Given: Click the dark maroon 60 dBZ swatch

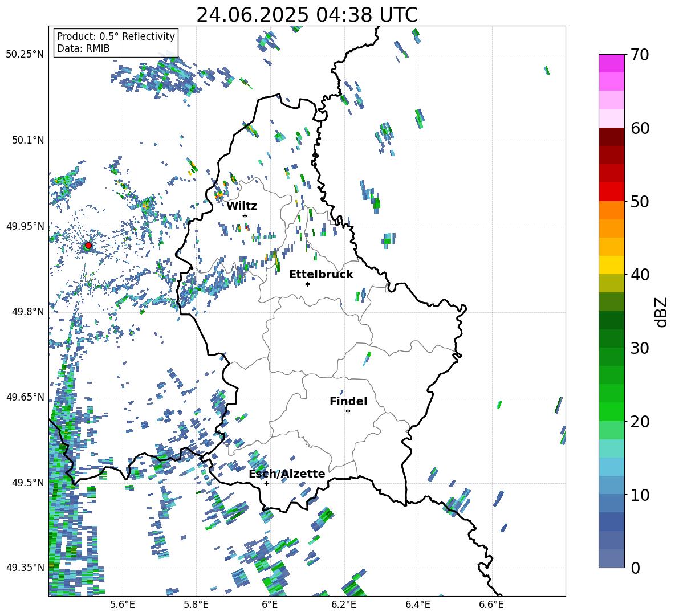Looking at the screenshot, I should click(x=611, y=137).
